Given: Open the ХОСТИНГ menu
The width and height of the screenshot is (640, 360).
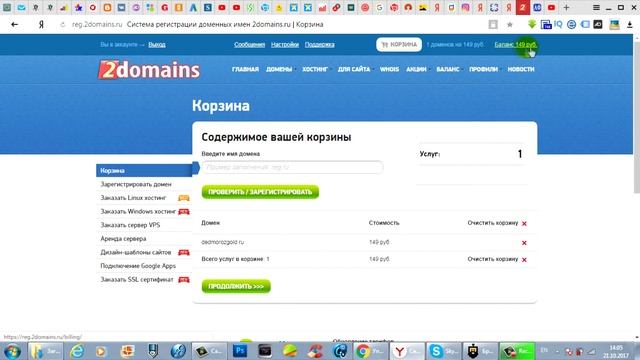Looking at the screenshot, I should [315, 69].
